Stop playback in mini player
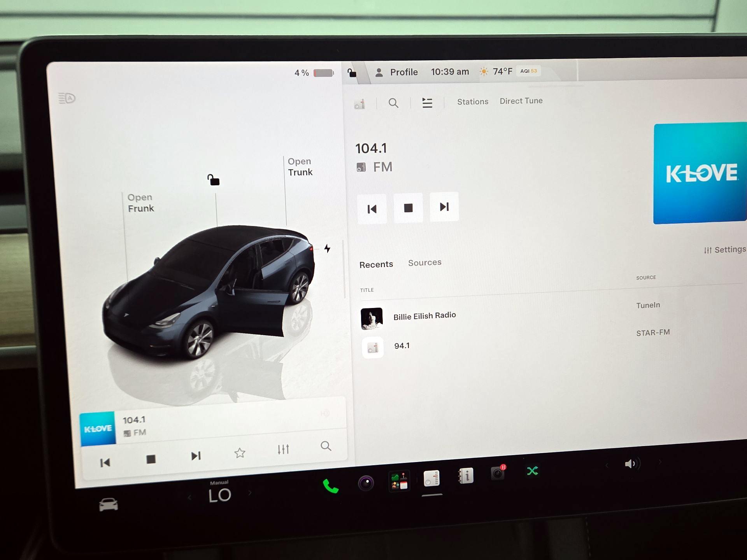The width and height of the screenshot is (747, 560). [x=151, y=459]
